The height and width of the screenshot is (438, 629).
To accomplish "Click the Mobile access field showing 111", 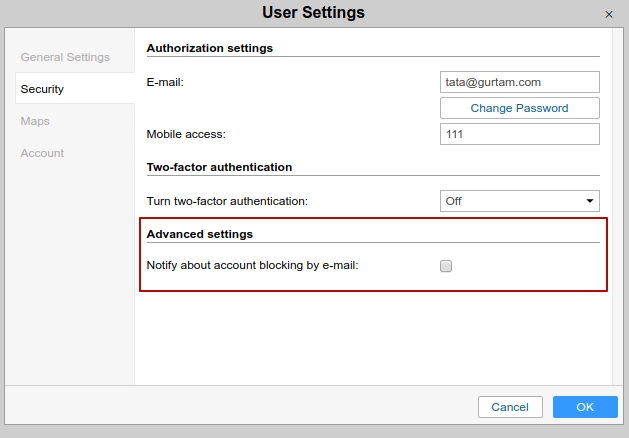I will (519, 134).
